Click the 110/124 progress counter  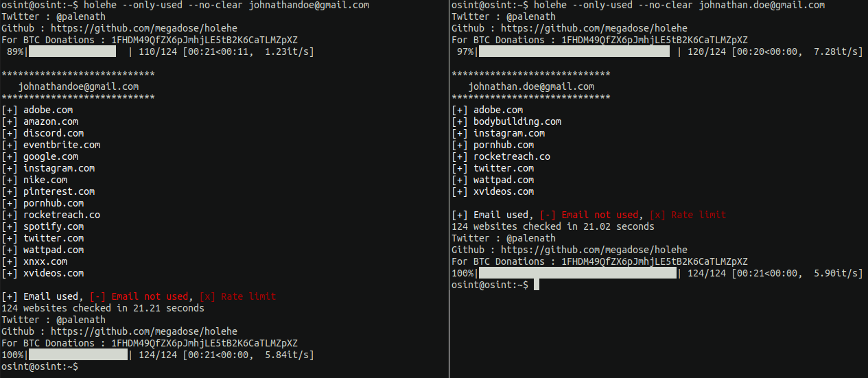(158, 51)
